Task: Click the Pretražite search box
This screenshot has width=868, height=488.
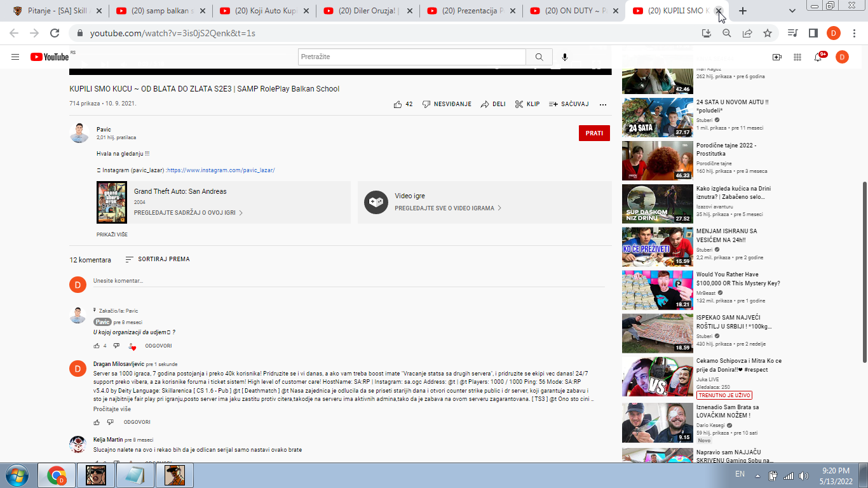Action: (x=412, y=57)
